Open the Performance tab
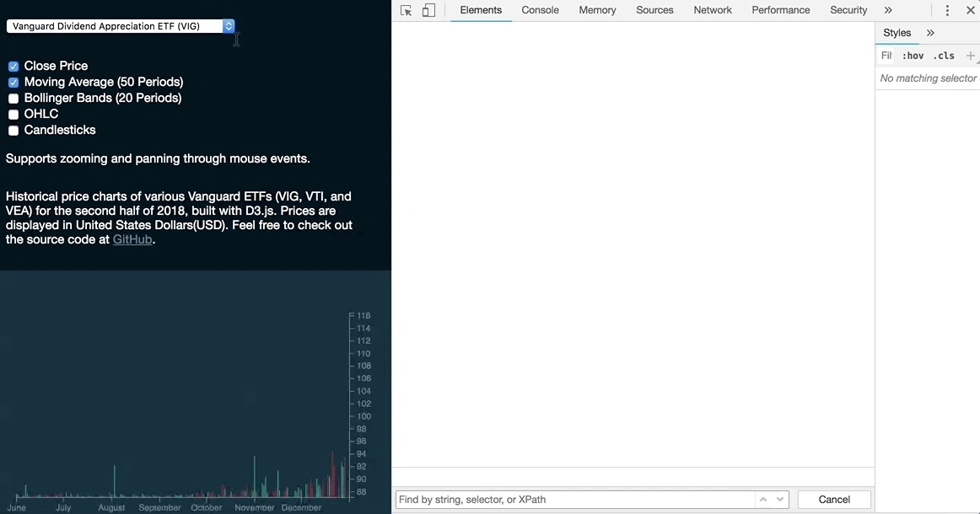 [781, 11]
